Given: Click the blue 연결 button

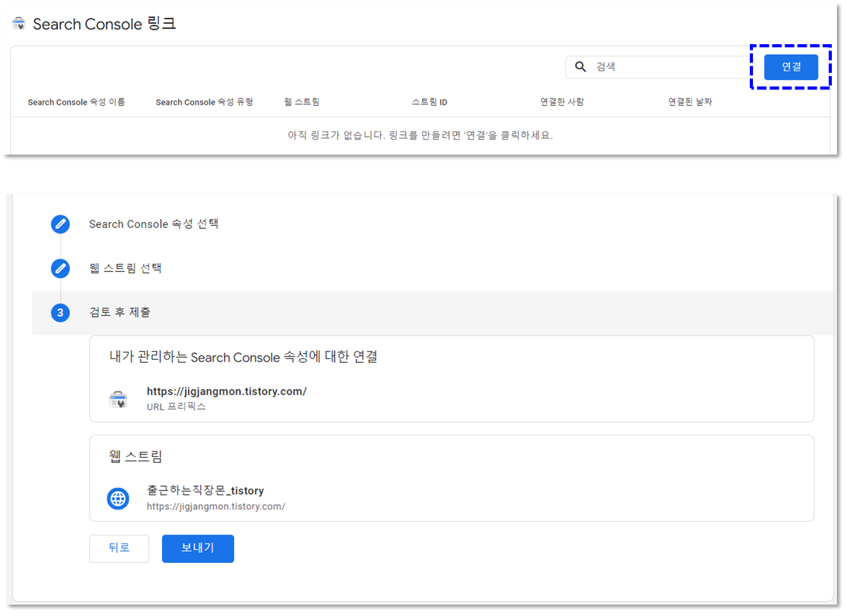Looking at the screenshot, I should tap(791, 67).
